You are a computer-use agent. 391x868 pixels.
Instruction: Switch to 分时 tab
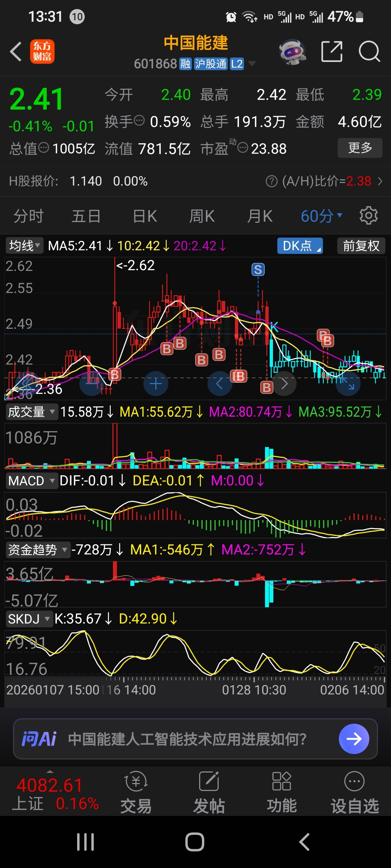pos(29,216)
